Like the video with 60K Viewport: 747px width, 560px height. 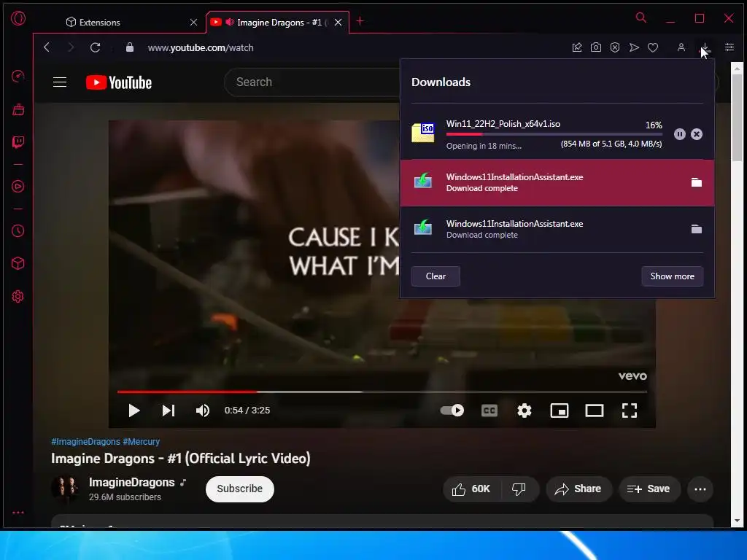coord(471,489)
